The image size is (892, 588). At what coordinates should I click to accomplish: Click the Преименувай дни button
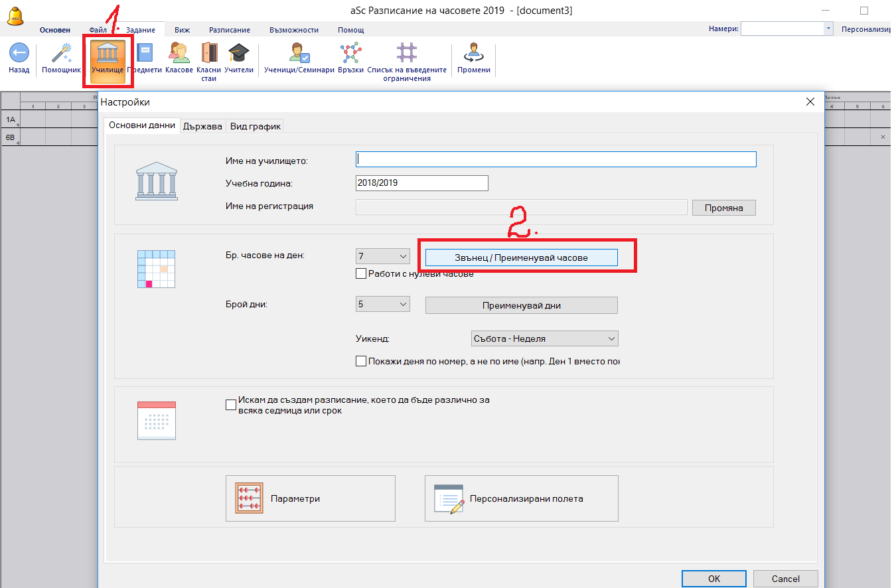tap(521, 305)
